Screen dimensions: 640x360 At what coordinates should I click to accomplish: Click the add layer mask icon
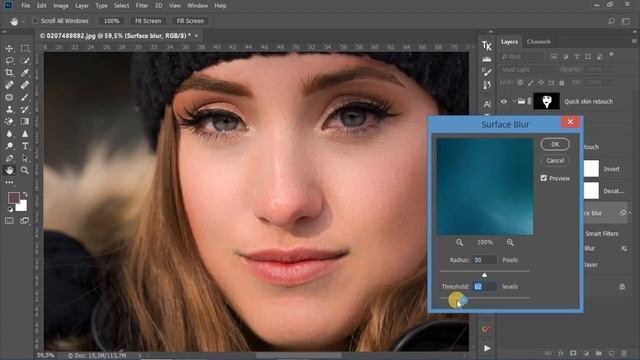573,353
